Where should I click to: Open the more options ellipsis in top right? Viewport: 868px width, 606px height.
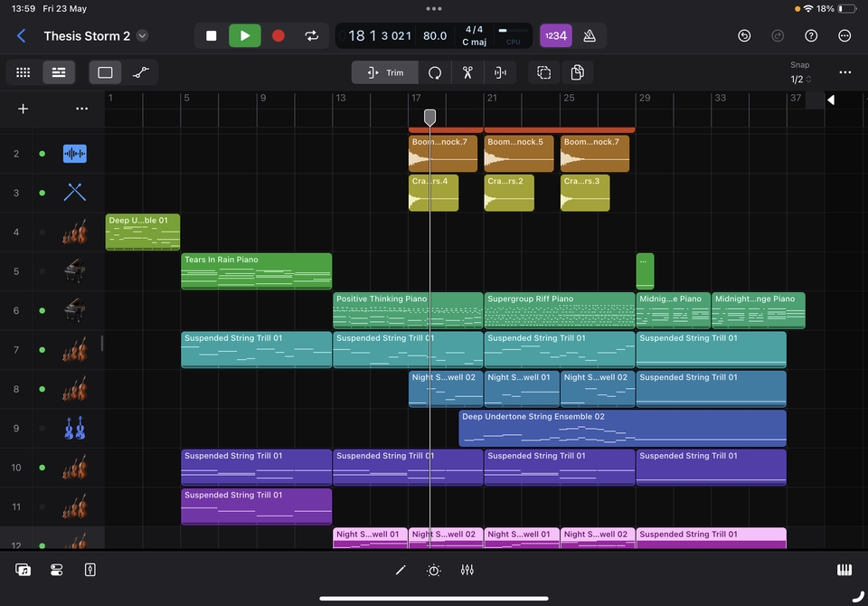point(844,35)
